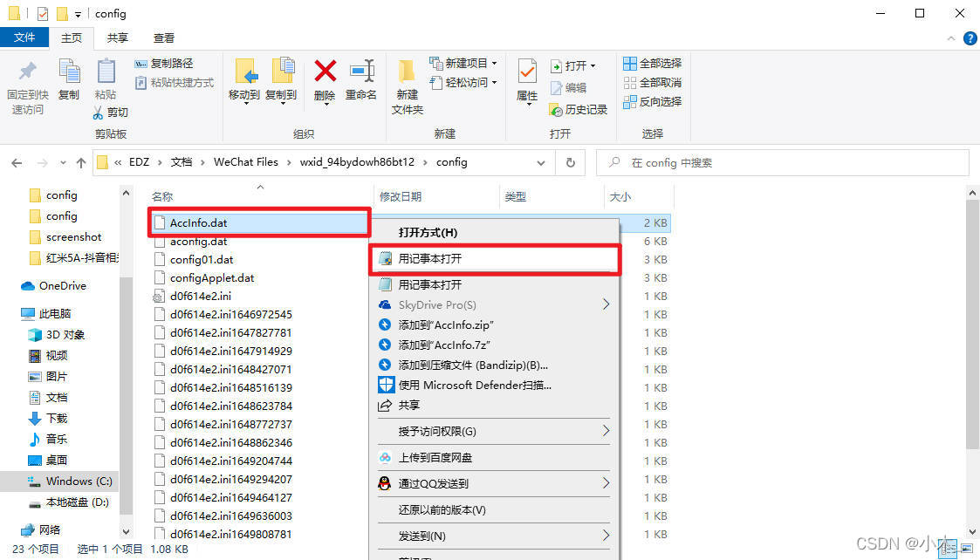Open 本地磁盘 (D:) in sidebar
Viewport: 980px width, 560px height.
pos(69,502)
